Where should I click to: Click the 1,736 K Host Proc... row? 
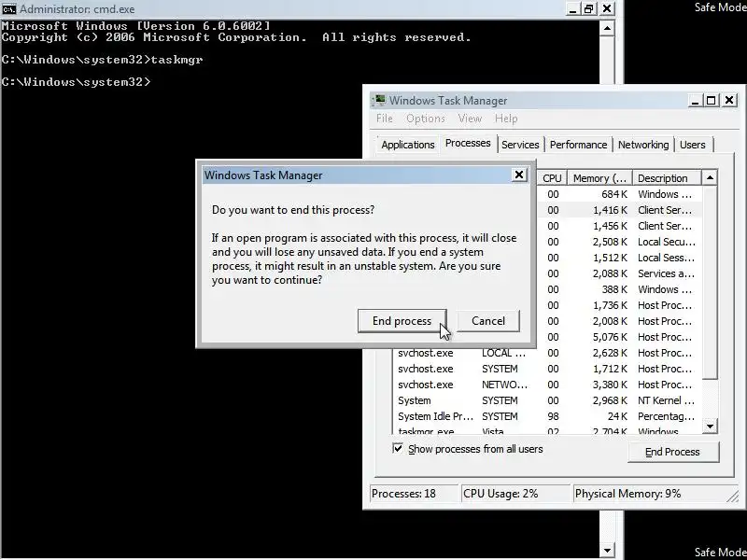[x=619, y=305]
